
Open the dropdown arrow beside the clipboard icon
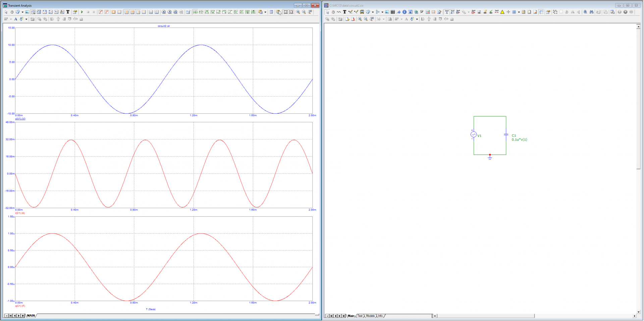tap(265, 12)
